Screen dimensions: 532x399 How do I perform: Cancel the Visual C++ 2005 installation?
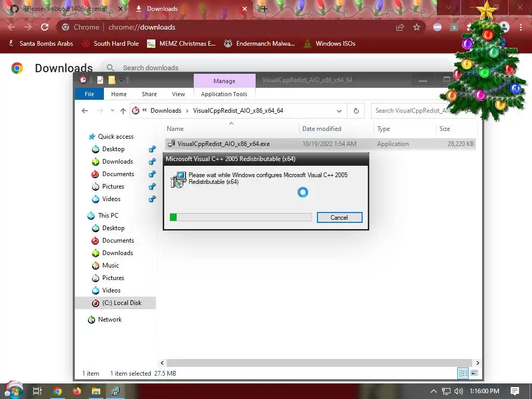click(x=339, y=218)
